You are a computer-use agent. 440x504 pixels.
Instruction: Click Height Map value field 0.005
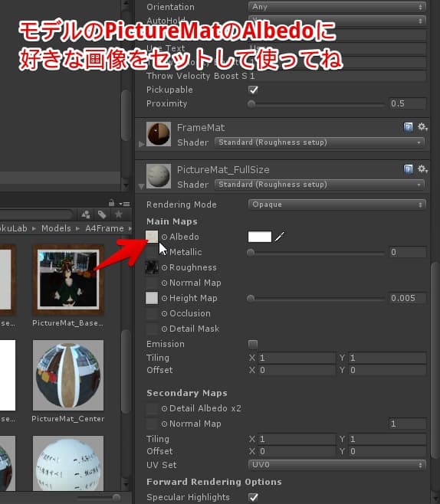[407, 298]
